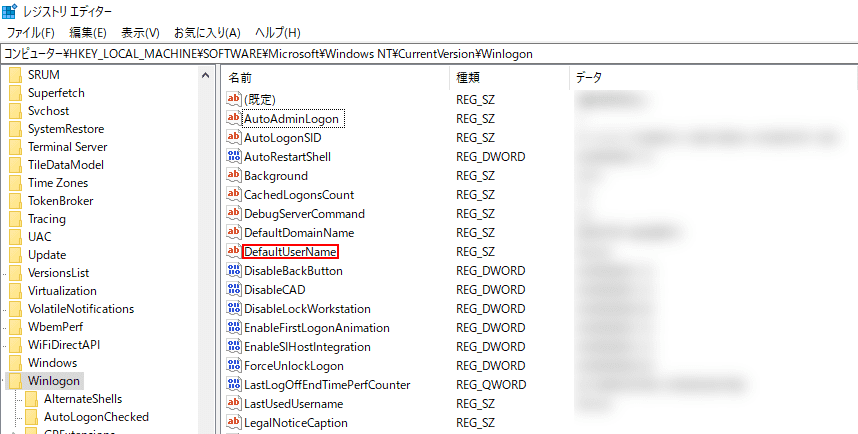The width and height of the screenshot is (858, 434).
Task: Click the string icon beside (既定)
Action: pyautogui.click(x=234, y=99)
